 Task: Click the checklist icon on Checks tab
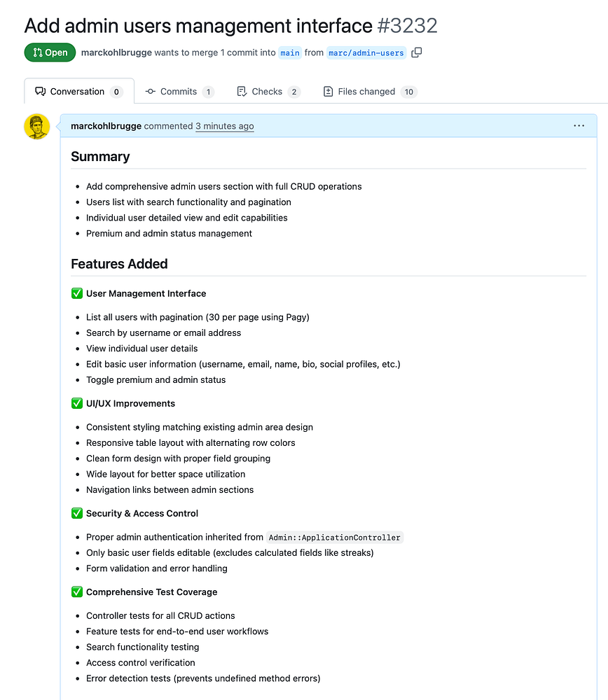(x=242, y=92)
